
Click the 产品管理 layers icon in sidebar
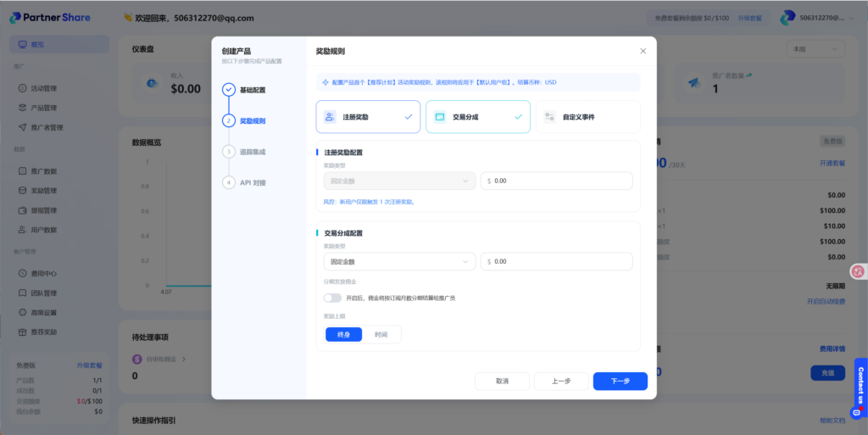click(x=23, y=108)
